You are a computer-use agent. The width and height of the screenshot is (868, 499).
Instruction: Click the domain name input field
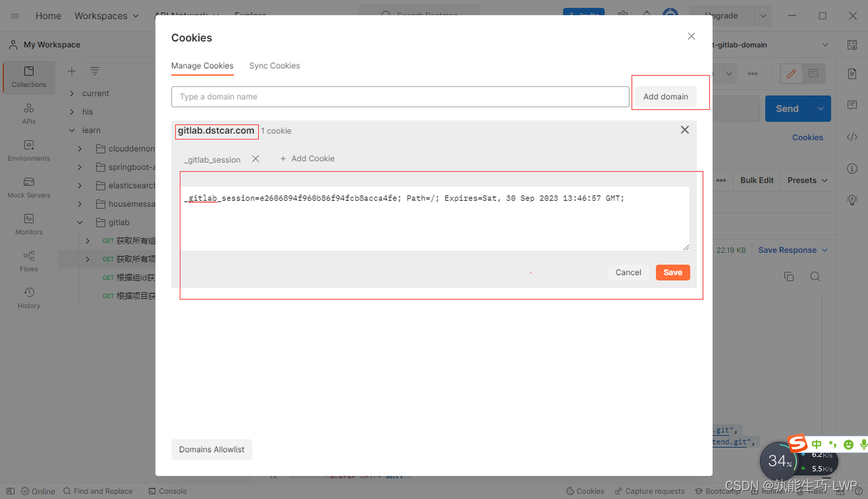coord(400,96)
